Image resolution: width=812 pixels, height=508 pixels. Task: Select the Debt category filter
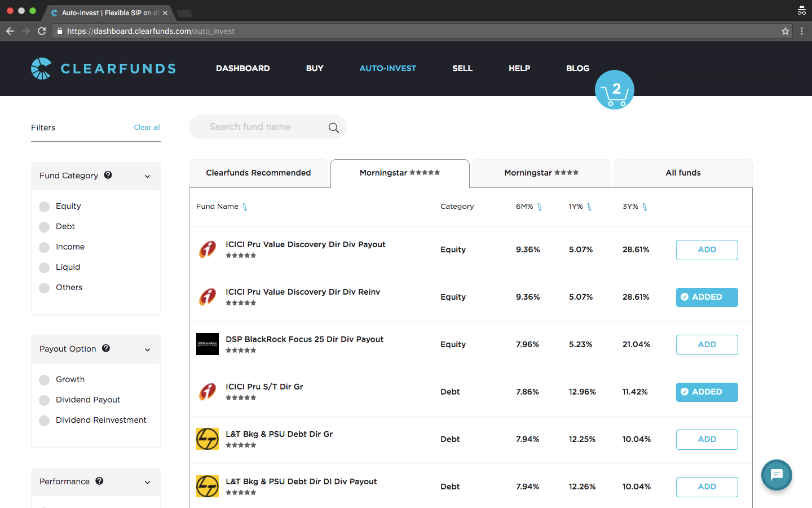(x=44, y=227)
